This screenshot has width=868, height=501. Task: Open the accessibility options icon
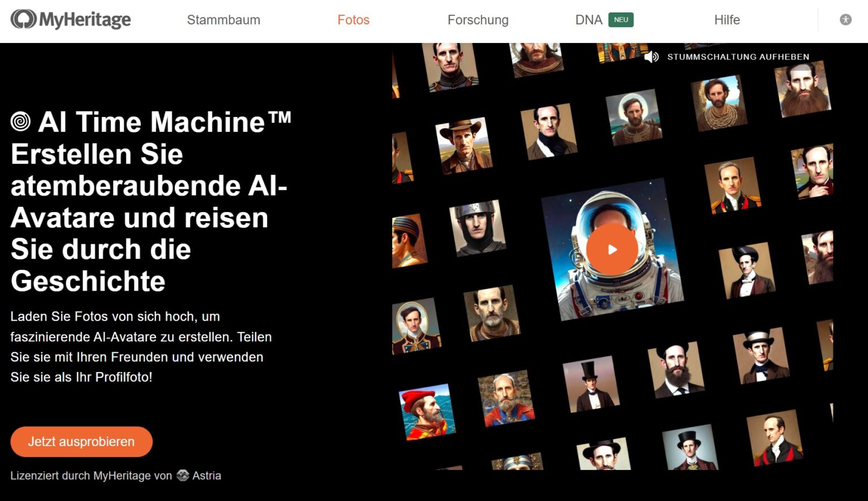846,19
